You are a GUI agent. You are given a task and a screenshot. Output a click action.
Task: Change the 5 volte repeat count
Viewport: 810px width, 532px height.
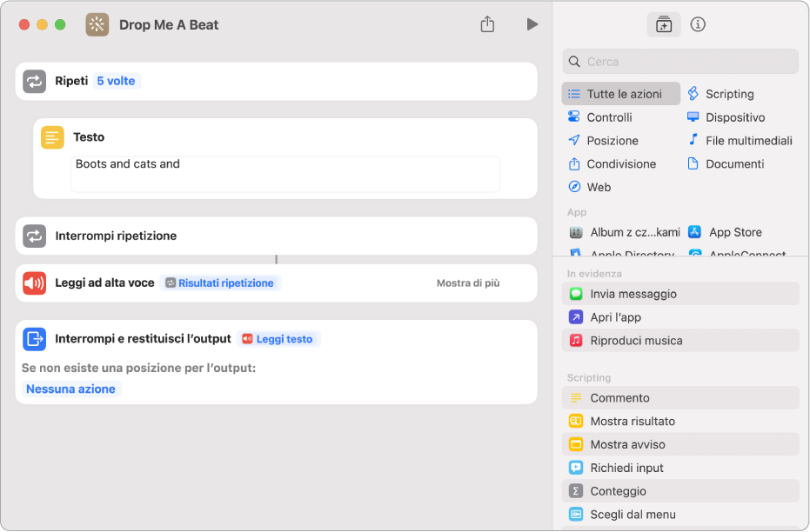[x=117, y=81]
